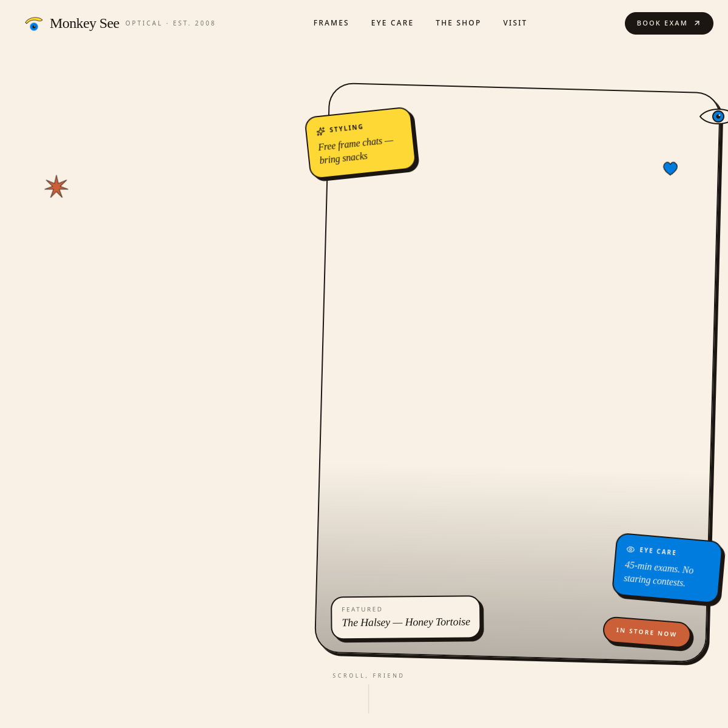The width and height of the screenshot is (728, 728).
Task: Open featured The Halsey — Honey Tortoise label
Action: (x=406, y=617)
